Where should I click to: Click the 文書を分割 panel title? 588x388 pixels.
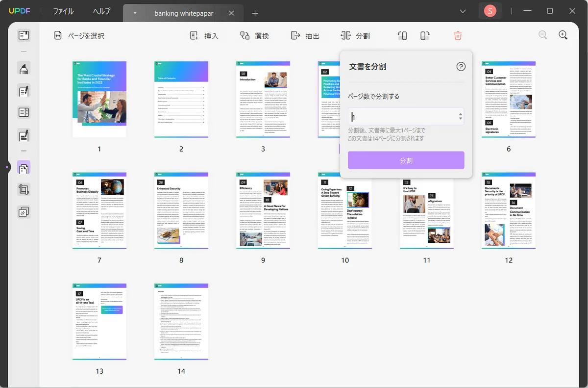(368, 67)
